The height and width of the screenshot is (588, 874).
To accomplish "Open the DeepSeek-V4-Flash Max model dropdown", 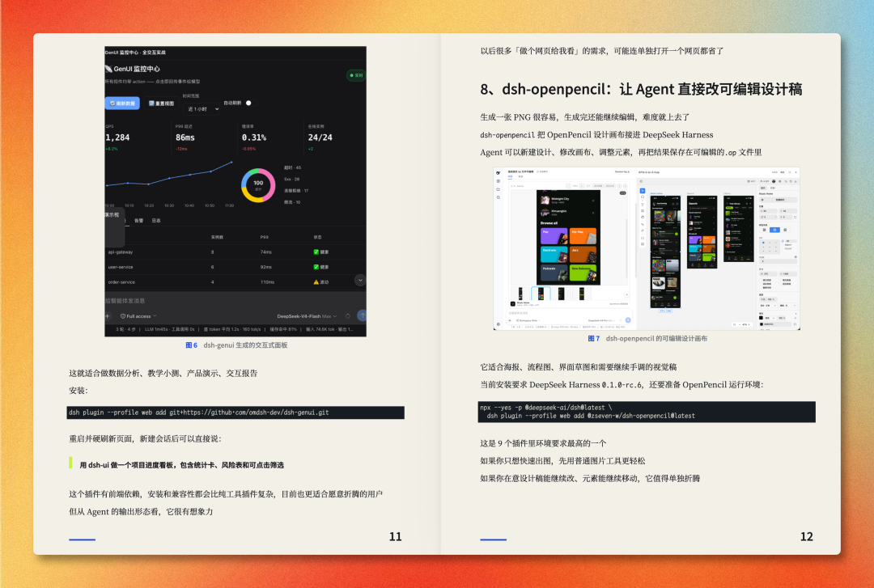I will coord(308,316).
